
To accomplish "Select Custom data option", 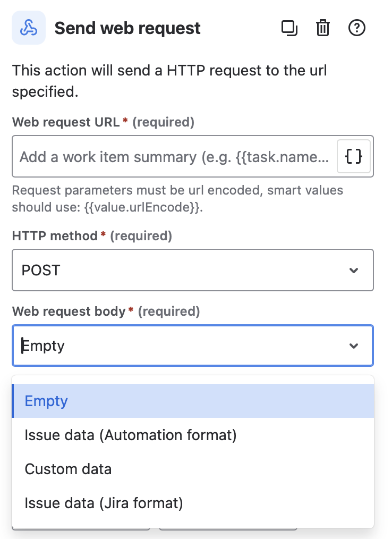I will click(x=193, y=469).
